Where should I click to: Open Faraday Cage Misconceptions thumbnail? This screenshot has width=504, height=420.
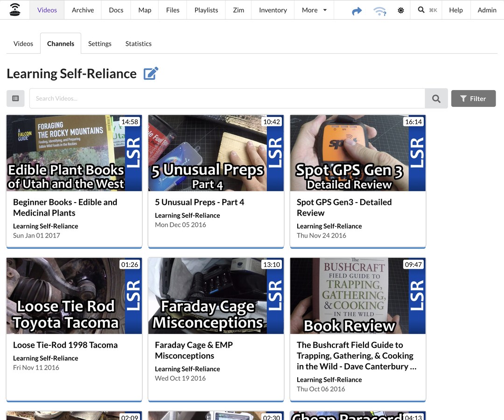pyautogui.click(x=216, y=296)
